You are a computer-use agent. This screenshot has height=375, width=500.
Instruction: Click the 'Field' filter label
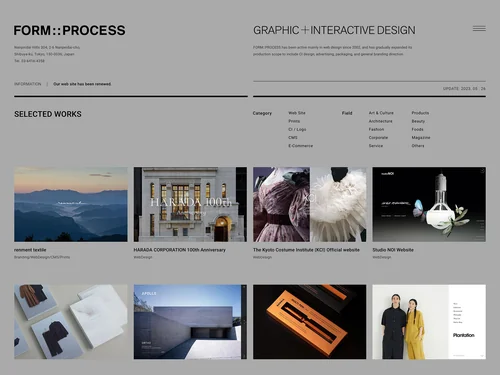tap(347, 113)
